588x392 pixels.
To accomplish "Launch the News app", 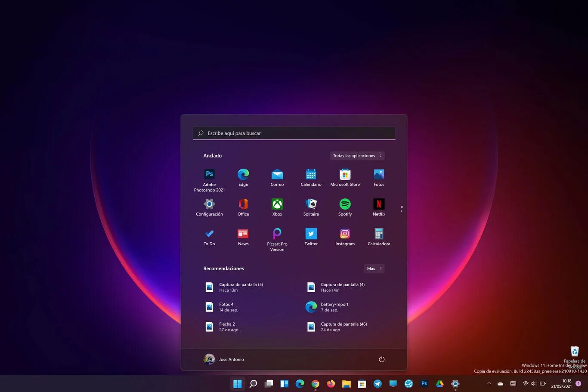I will 243,237.
